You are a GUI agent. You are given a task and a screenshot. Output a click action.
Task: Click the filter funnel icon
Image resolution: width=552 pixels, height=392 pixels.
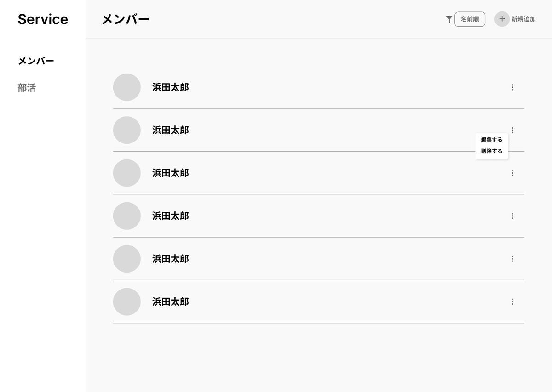[x=449, y=19]
